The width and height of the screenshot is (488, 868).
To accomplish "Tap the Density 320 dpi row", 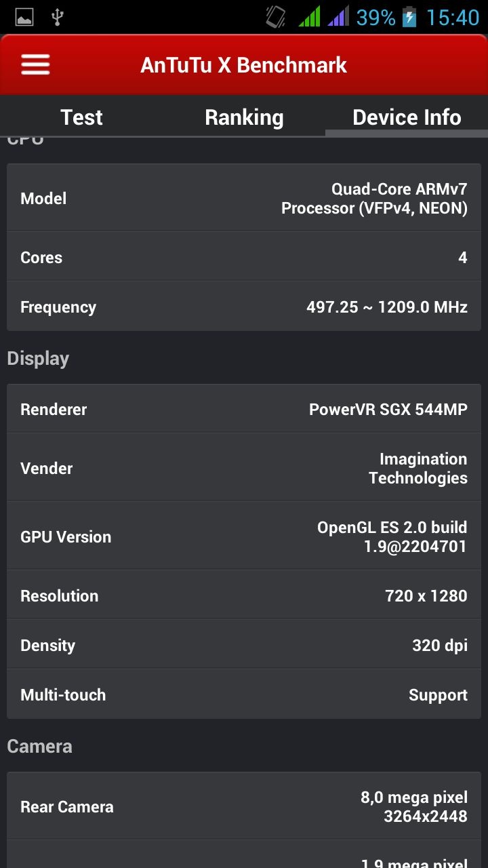I will point(244,645).
